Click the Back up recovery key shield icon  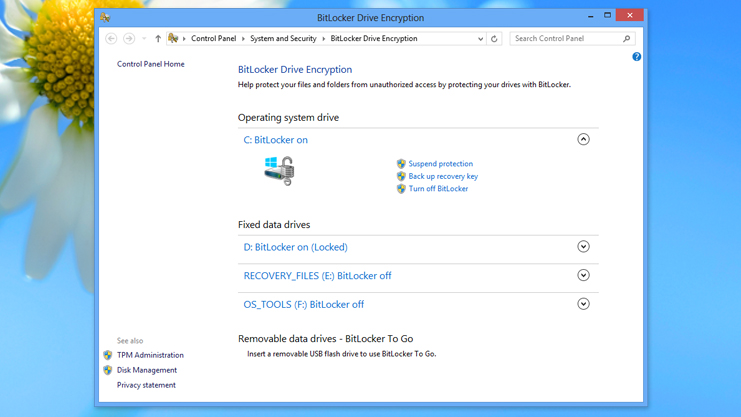click(x=401, y=176)
